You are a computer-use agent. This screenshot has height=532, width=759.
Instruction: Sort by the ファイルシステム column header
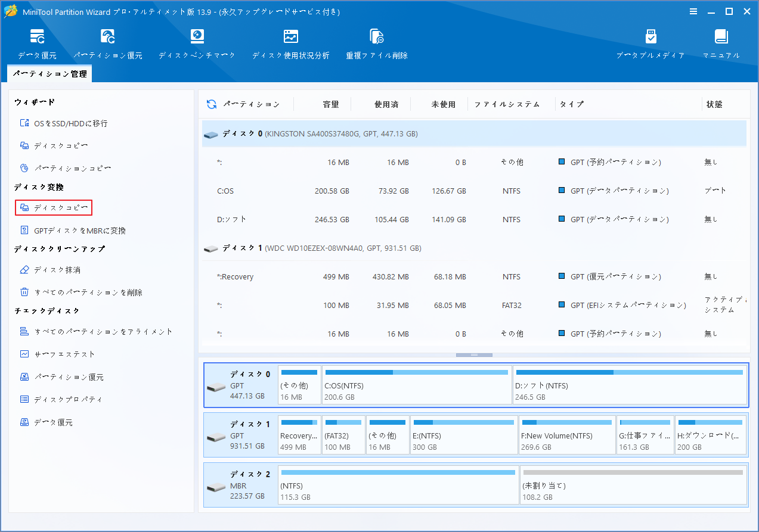tap(507, 104)
